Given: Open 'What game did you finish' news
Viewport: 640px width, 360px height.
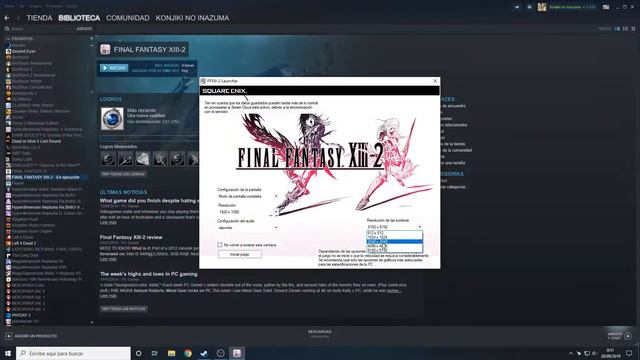Looking at the screenshot, I should click(x=149, y=201).
